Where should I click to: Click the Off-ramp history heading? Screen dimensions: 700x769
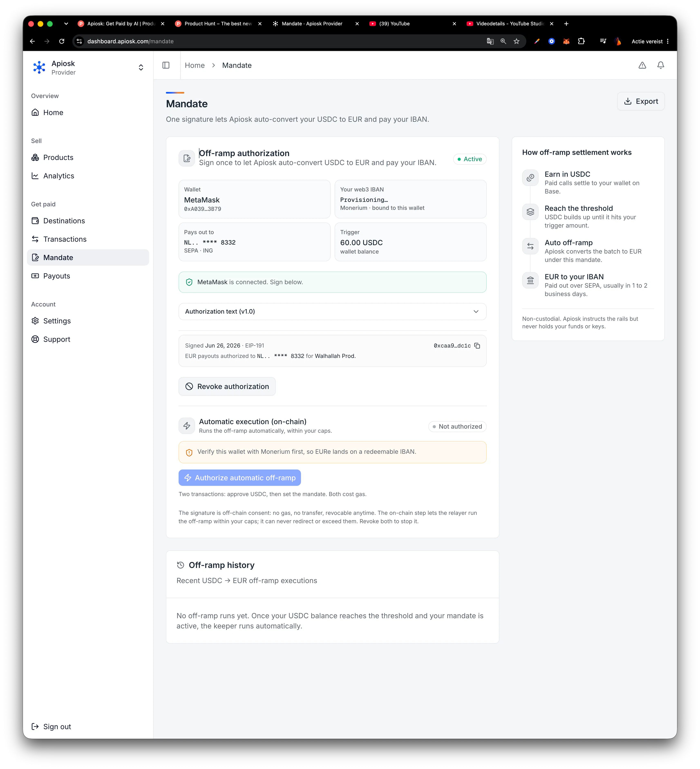[221, 565]
